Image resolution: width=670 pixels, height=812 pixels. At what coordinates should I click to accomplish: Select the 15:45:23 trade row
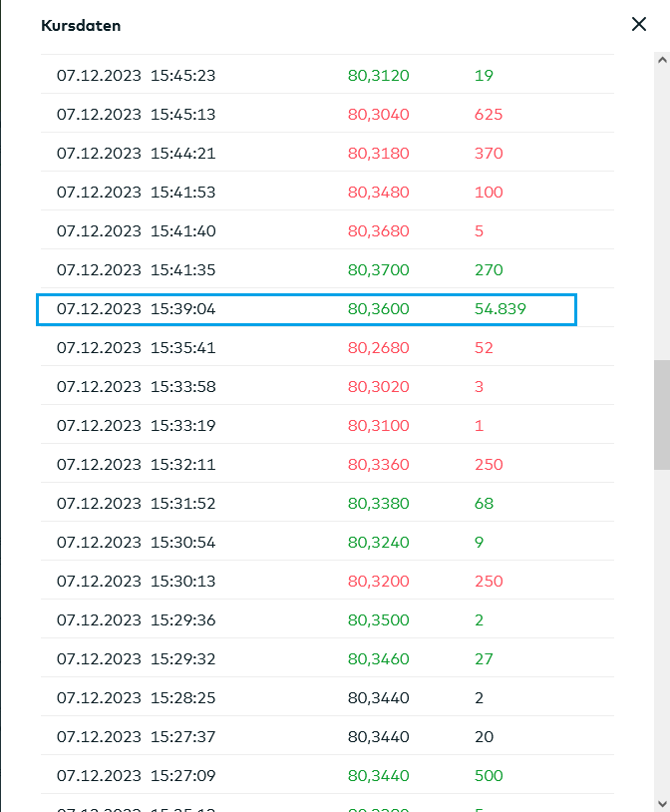click(x=306, y=75)
